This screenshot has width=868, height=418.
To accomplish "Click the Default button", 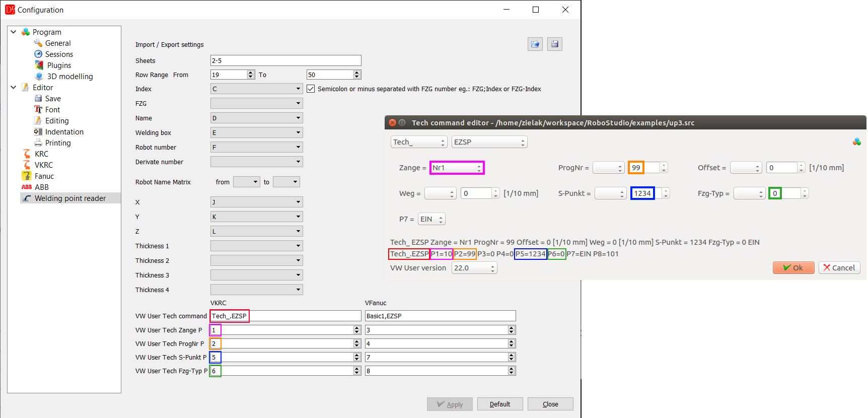I will coord(500,404).
